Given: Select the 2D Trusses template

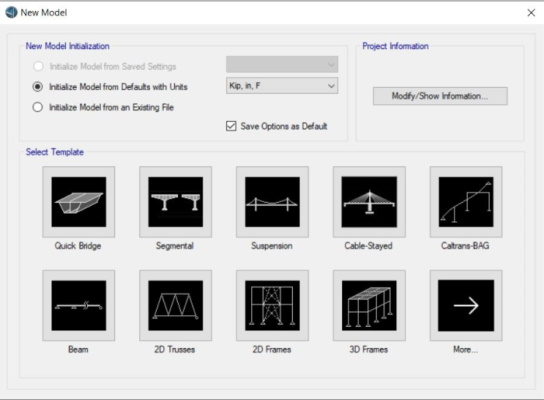Looking at the screenshot, I should click(176, 306).
